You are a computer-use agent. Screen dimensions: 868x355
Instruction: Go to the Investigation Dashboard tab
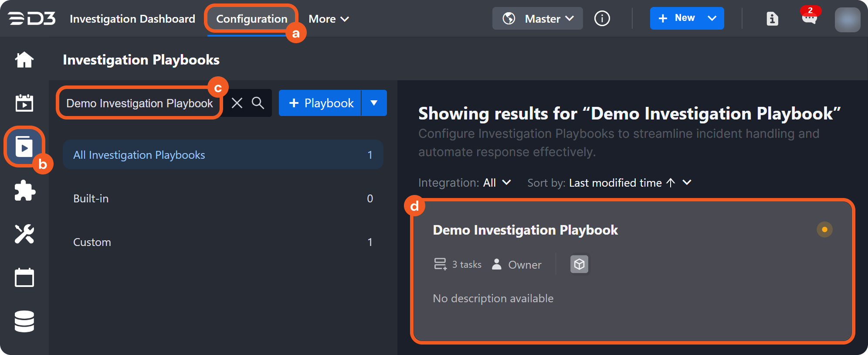[132, 19]
